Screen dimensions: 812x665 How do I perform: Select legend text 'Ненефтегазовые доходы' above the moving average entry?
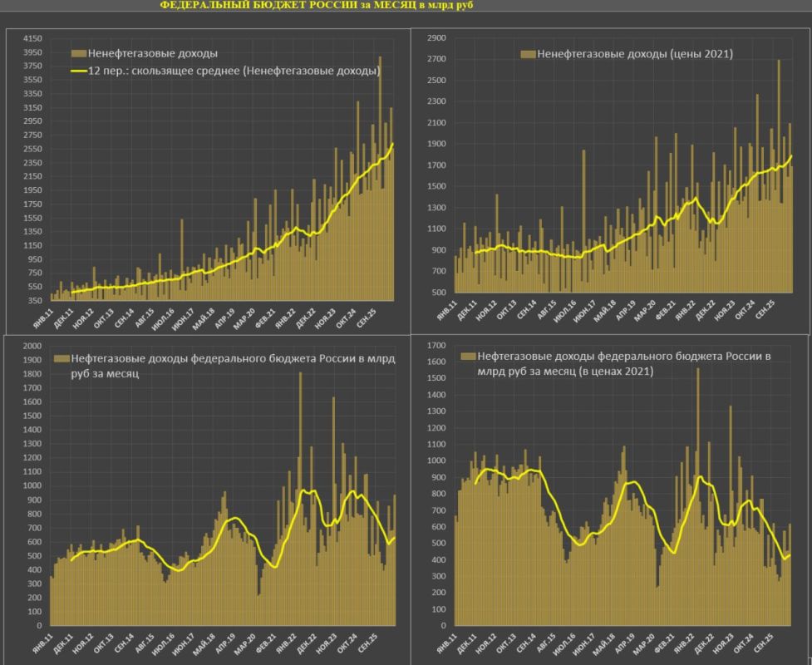tap(153, 54)
